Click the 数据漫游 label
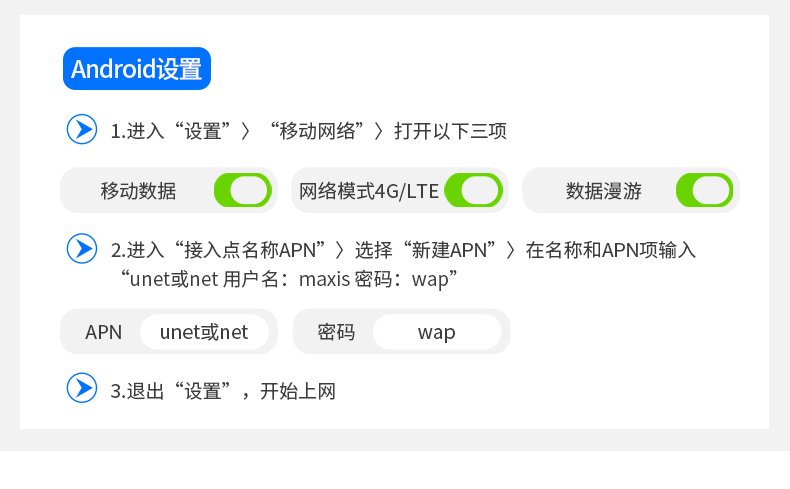Image resolution: width=790 pixels, height=489 pixels. coord(604,191)
